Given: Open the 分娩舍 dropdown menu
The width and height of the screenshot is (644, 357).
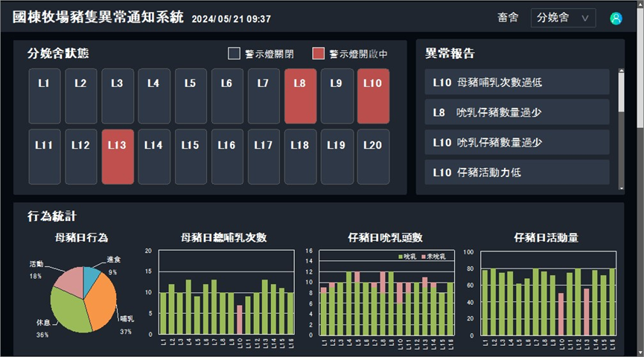Looking at the screenshot, I should (563, 18).
